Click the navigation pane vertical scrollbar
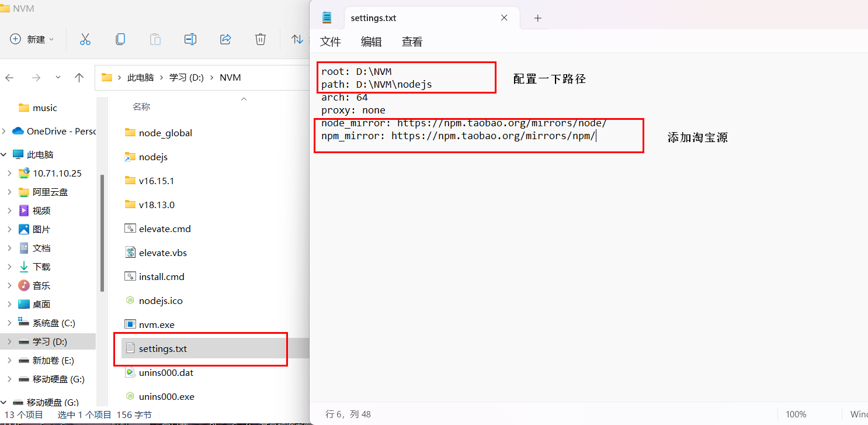Screen dimensions: 868x425 [103, 233]
